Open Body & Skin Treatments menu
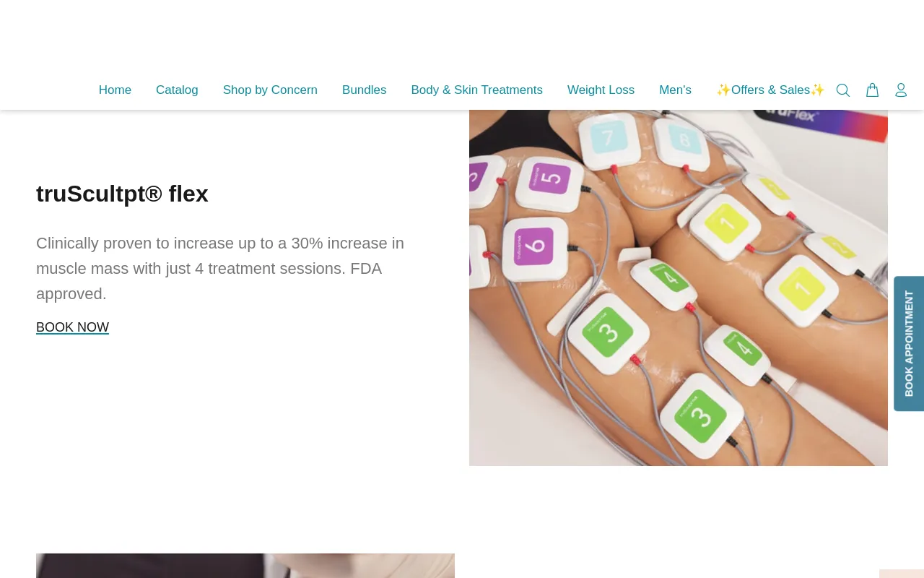The width and height of the screenshot is (924, 578). 476,90
